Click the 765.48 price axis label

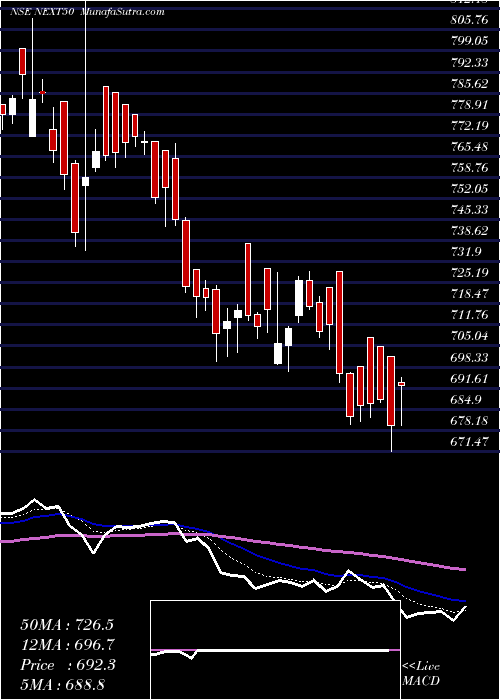[x=468, y=147]
